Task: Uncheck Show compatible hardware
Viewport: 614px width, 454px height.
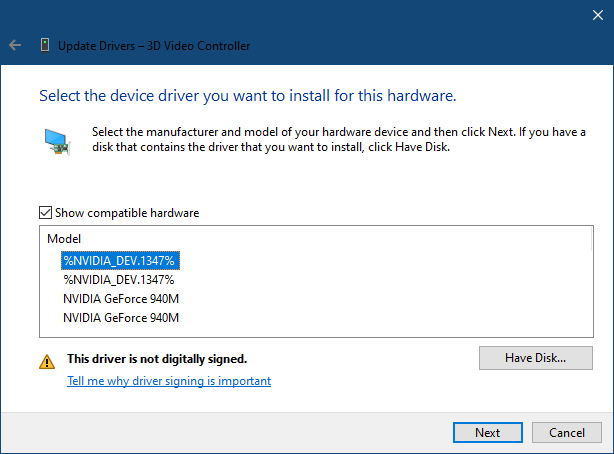Action: (x=45, y=213)
